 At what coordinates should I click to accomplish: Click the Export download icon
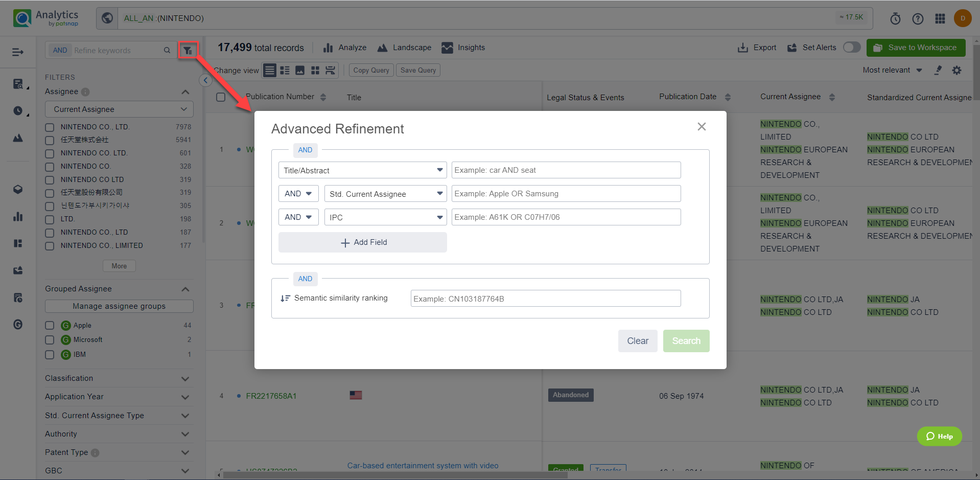[742, 48]
